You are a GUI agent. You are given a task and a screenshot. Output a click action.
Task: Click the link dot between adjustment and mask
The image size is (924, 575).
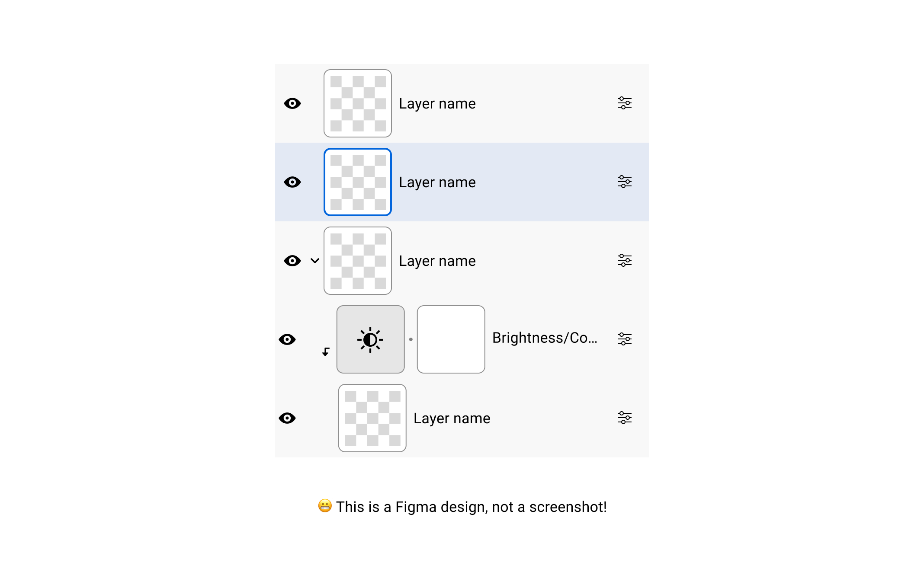[411, 339]
